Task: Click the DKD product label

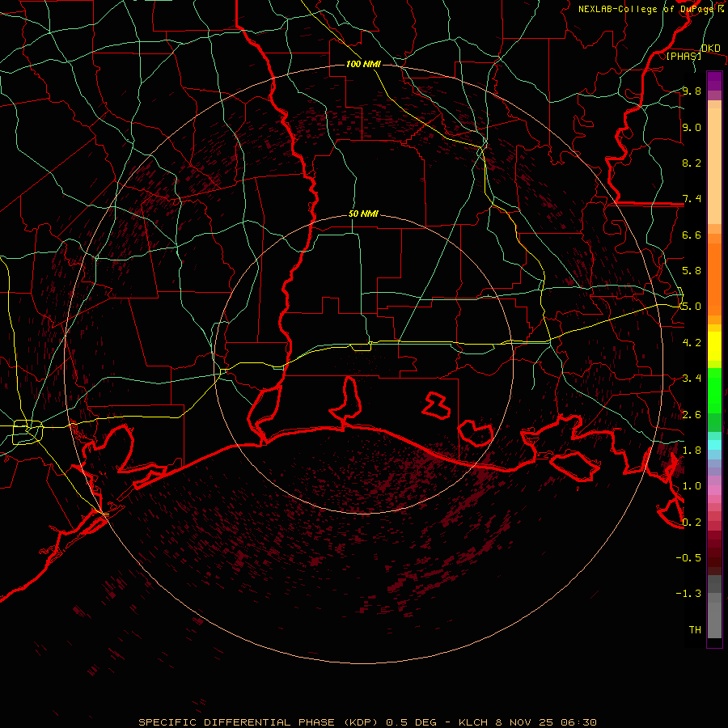Action: [x=710, y=49]
